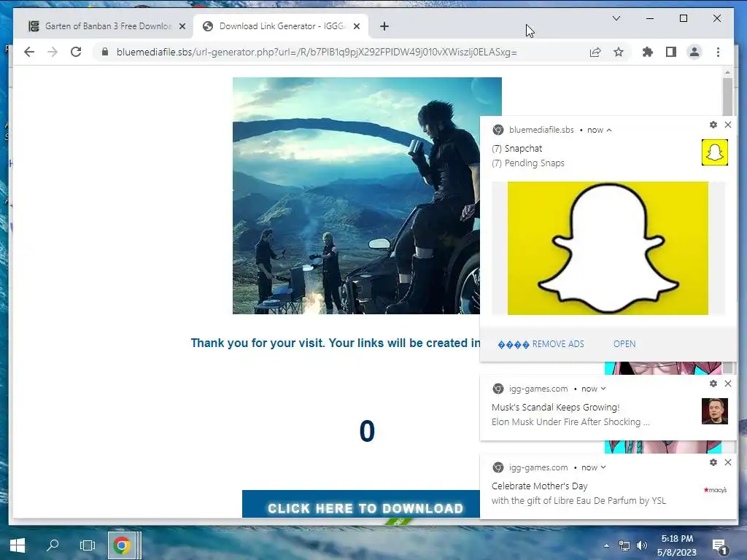The width and height of the screenshot is (747, 560).
Task: Click the Final Fantasy game image
Action: point(356,195)
